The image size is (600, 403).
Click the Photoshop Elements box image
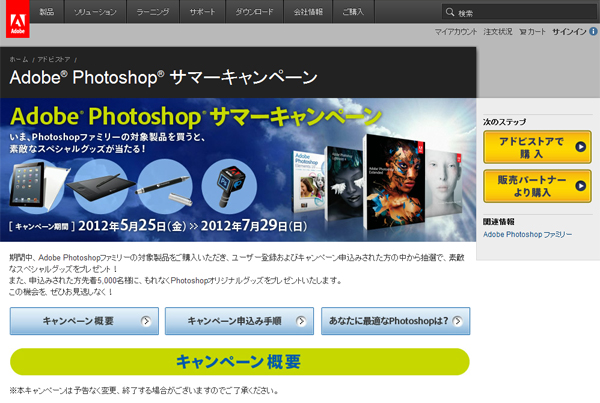pyautogui.click(x=308, y=182)
